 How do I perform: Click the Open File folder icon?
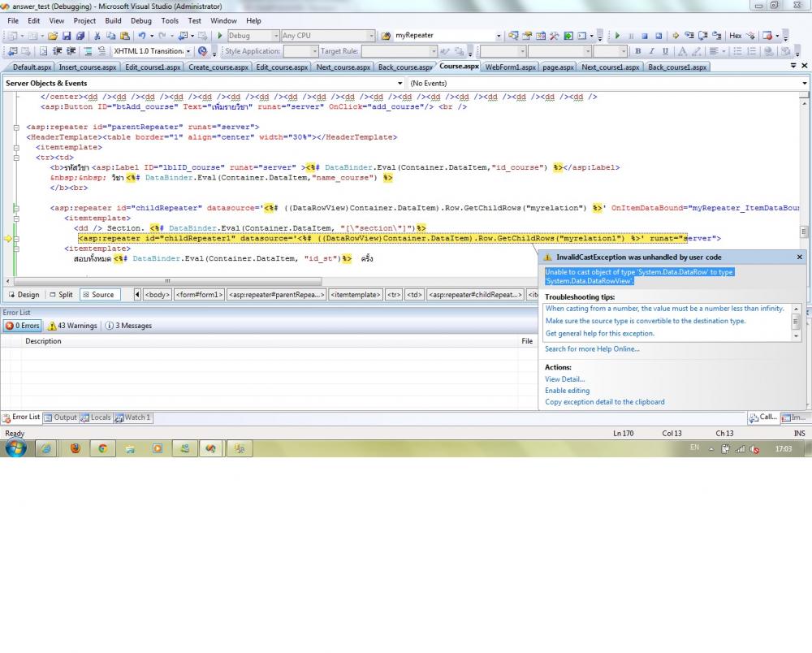(54, 36)
